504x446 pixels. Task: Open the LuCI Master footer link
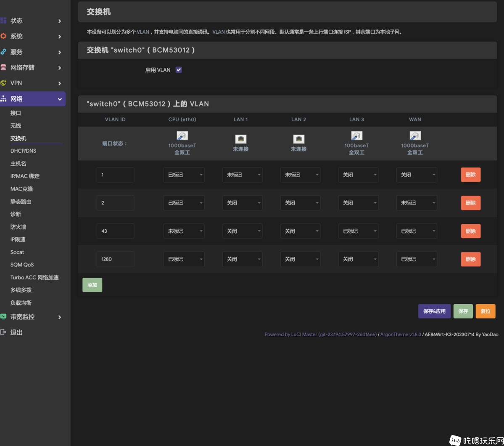(x=320, y=334)
